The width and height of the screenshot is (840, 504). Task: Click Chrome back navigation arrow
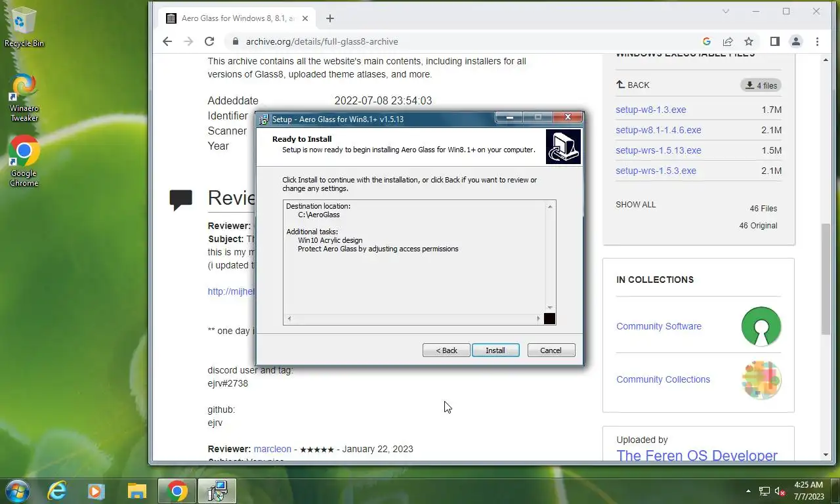pyautogui.click(x=167, y=41)
